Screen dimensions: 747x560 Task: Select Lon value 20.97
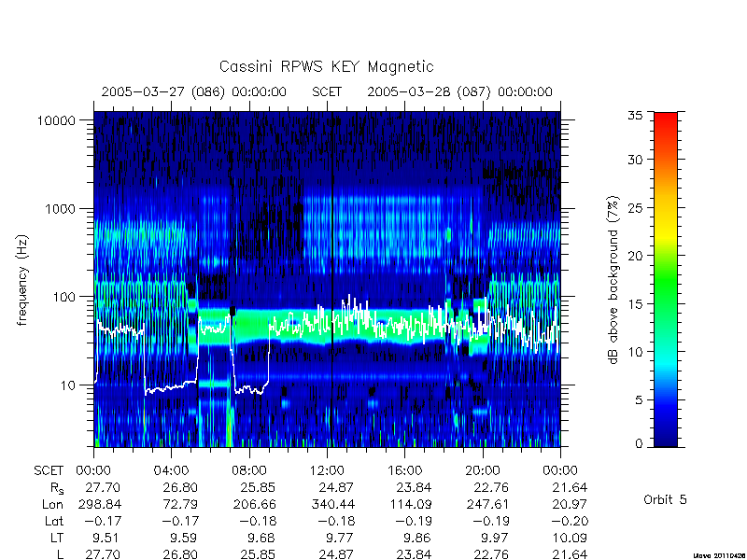[570, 504]
